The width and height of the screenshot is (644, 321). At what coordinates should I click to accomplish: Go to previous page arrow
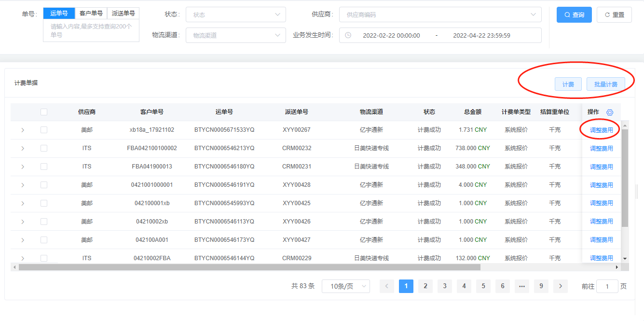[x=387, y=286]
